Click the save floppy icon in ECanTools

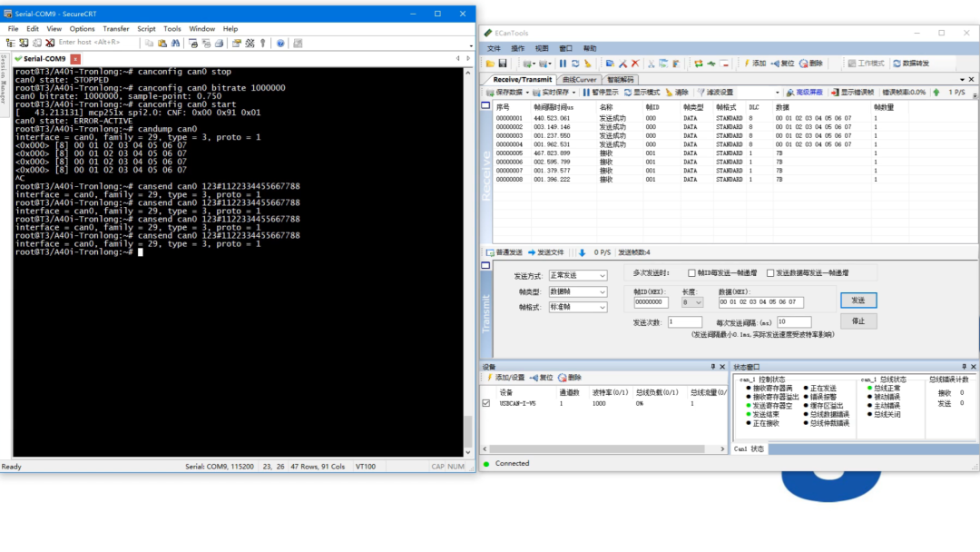[503, 64]
